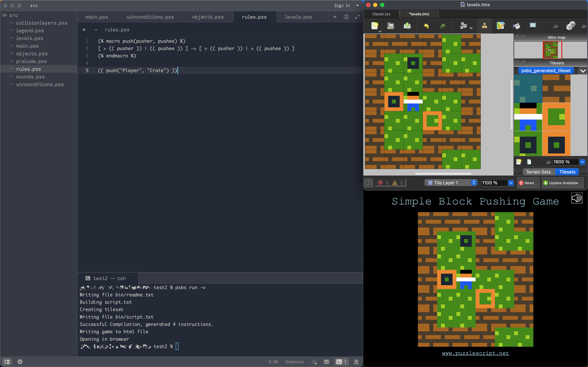
Task: Save the levels.tmx map
Action: coord(407,26)
